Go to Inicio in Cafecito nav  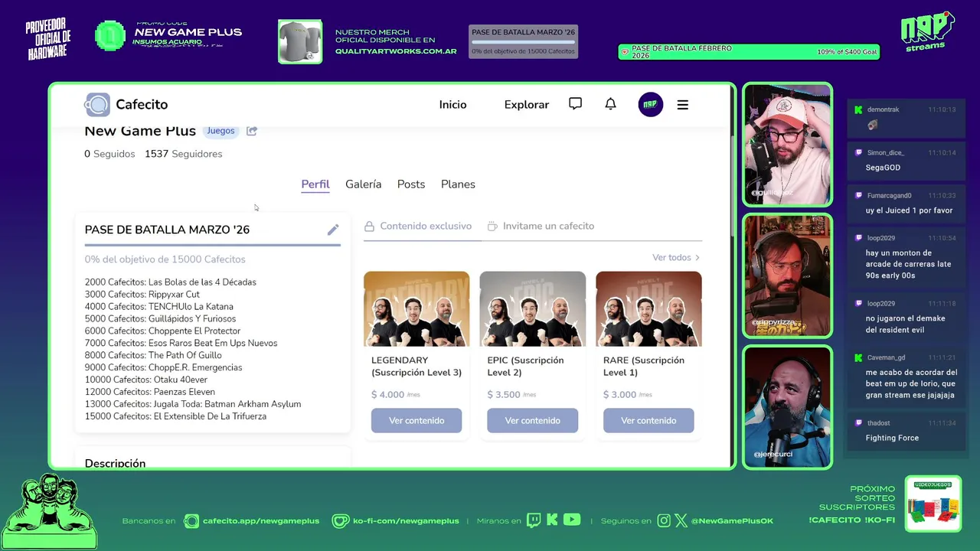(x=452, y=105)
